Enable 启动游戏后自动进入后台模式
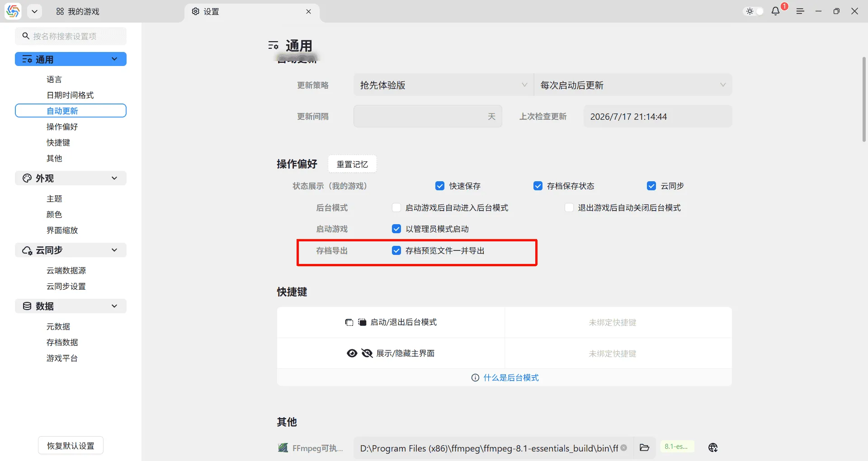The width and height of the screenshot is (868, 461). point(396,207)
